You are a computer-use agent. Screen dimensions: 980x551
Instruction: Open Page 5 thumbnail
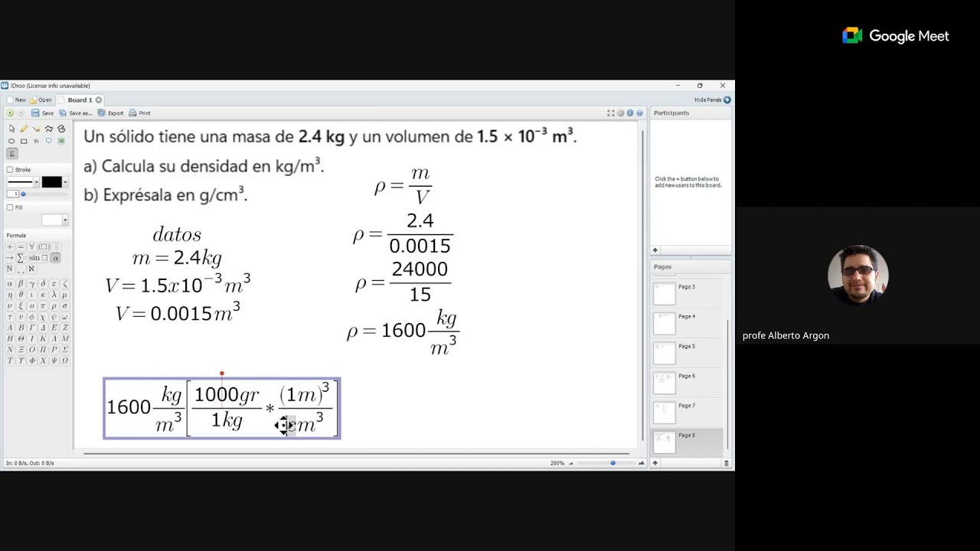(665, 352)
